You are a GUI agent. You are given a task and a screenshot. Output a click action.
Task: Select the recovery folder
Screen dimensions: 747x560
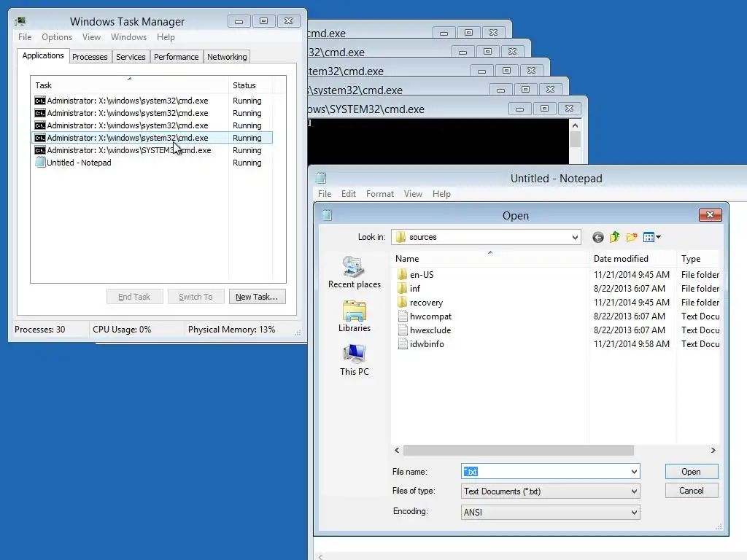click(x=419, y=303)
